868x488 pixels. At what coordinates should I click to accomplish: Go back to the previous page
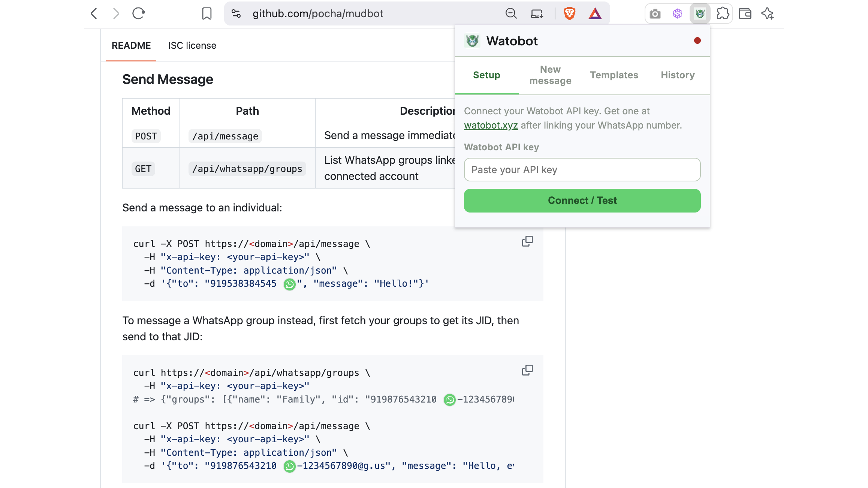click(94, 14)
